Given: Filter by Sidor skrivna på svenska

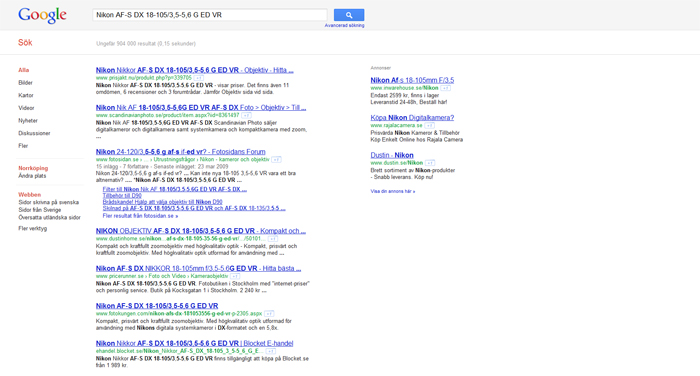Looking at the screenshot, I should tap(49, 202).
